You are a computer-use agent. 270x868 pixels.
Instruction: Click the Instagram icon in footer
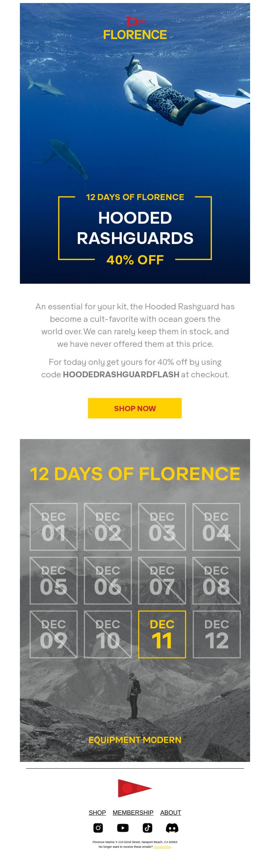tap(98, 828)
